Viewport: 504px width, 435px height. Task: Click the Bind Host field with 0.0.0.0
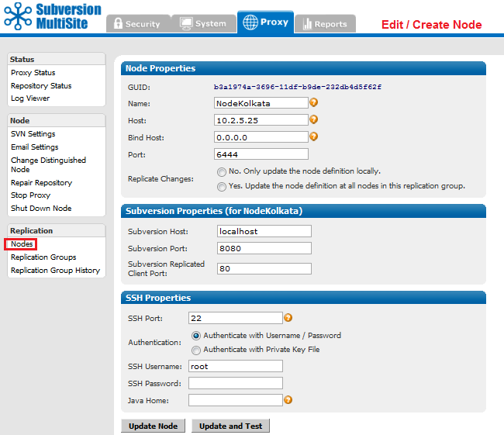coord(261,137)
